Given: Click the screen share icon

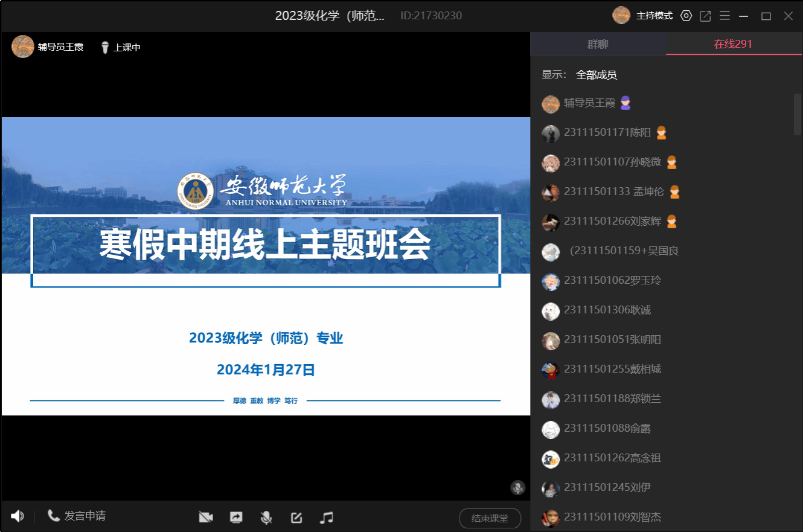Looking at the screenshot, I should point(236,518).
